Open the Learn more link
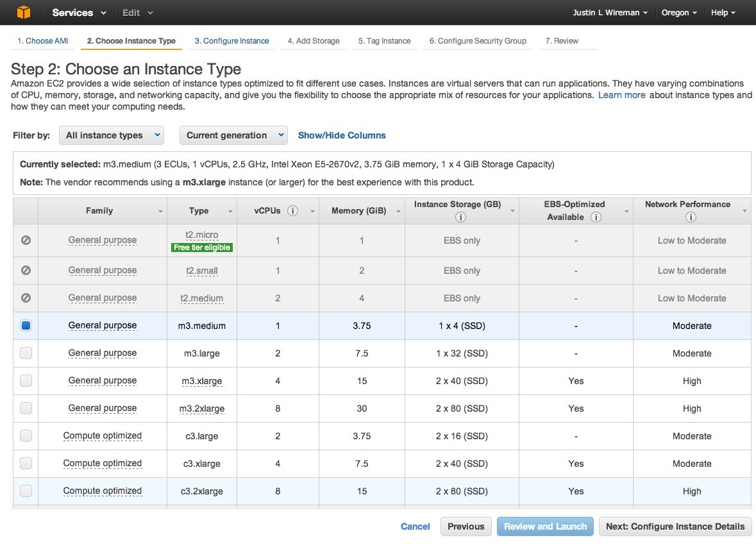 click(x=621, y=95)
